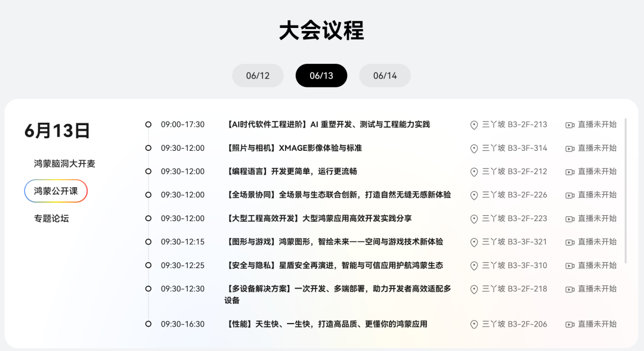Click location pin icon for B3-3F-310
644x351 pixels.
[x=474, y=266]
